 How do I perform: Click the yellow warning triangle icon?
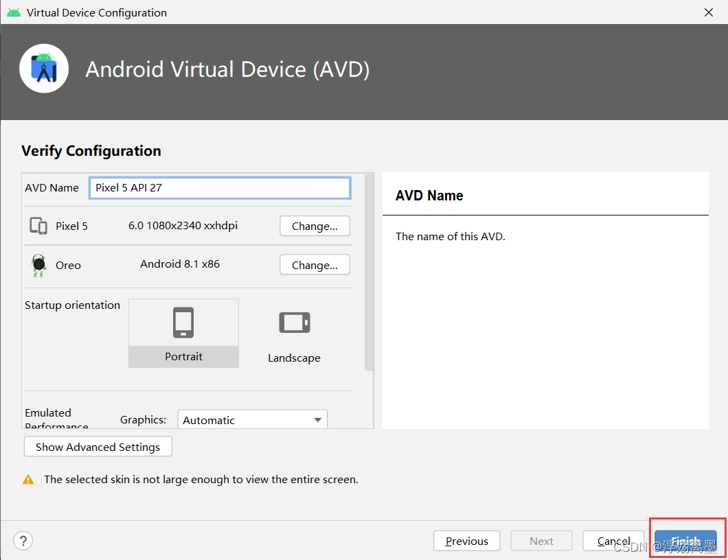point(28,479)
